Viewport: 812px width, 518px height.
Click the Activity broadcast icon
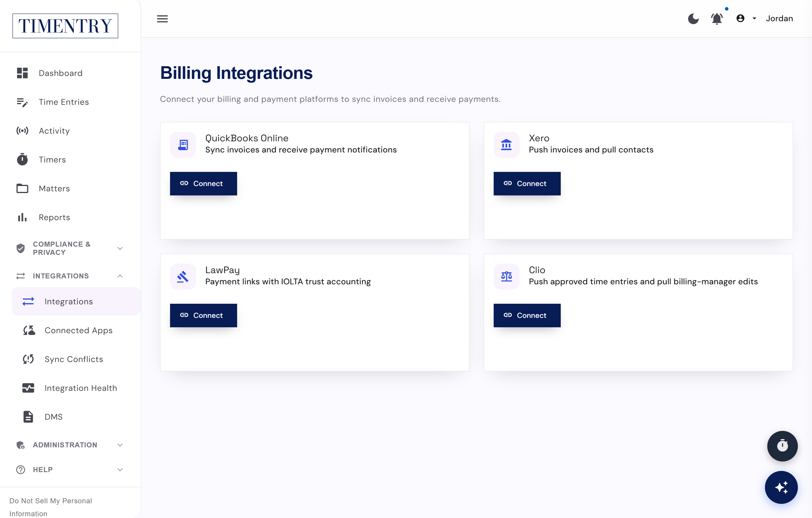(22, 131)
